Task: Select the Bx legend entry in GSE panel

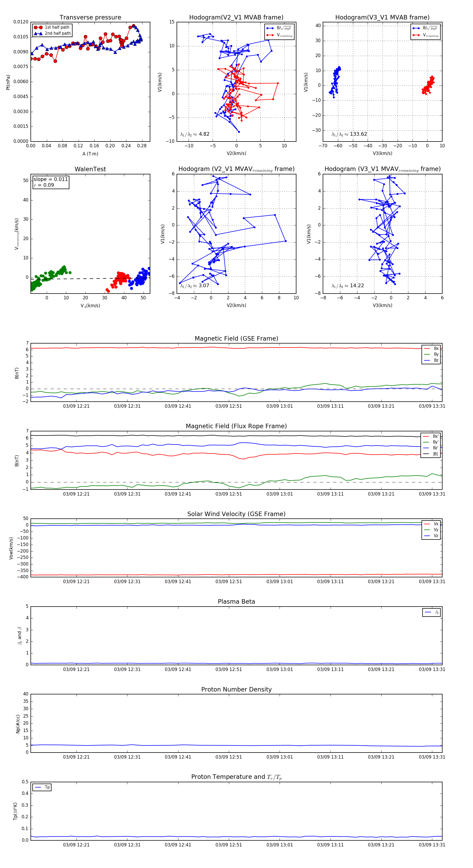Action: coord(431,349)
